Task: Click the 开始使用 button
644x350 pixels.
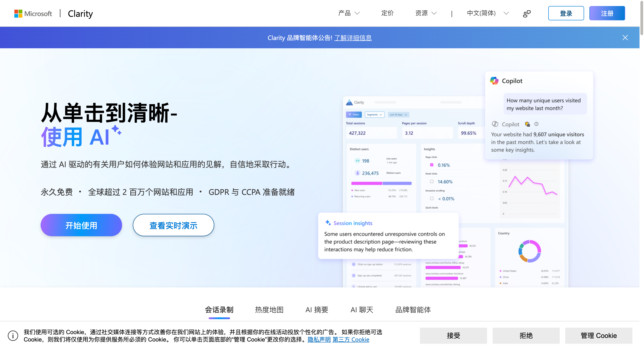Action: (81, 225)
